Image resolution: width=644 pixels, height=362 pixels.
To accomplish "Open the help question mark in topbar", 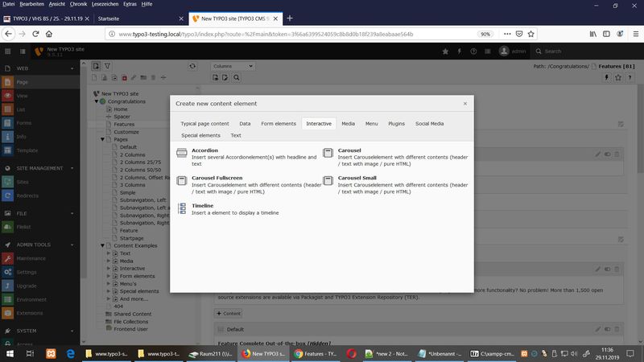I will (x=473, y=51).
